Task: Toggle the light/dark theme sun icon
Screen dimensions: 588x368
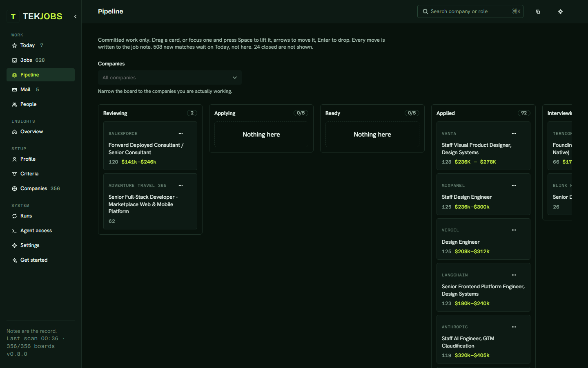Action: click(560, 11)
